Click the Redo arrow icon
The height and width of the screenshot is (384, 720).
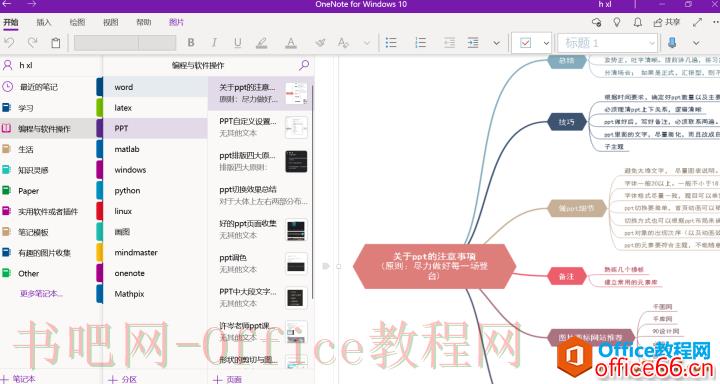[32, 43]
